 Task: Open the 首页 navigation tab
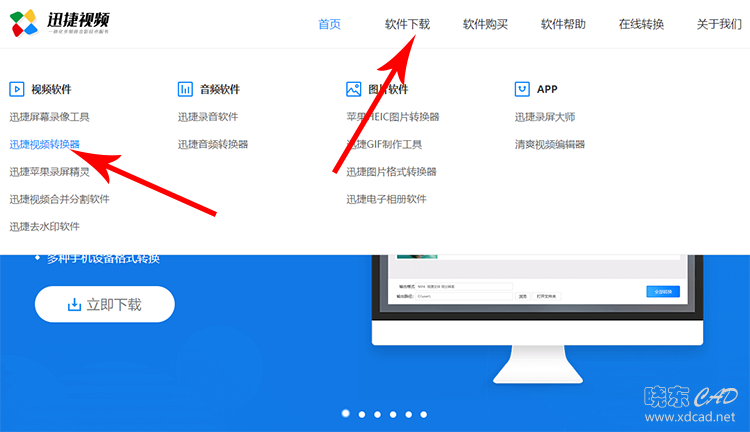coord(330,24)
